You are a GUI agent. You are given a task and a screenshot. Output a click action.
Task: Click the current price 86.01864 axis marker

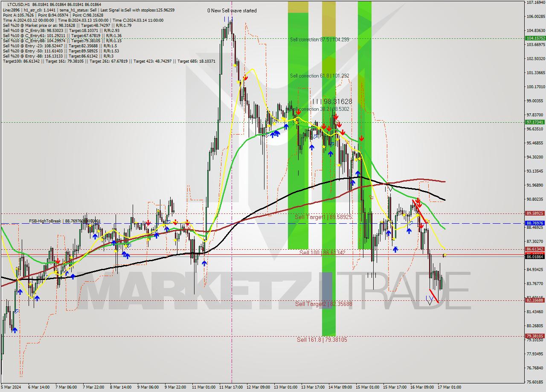coord(535,257)
